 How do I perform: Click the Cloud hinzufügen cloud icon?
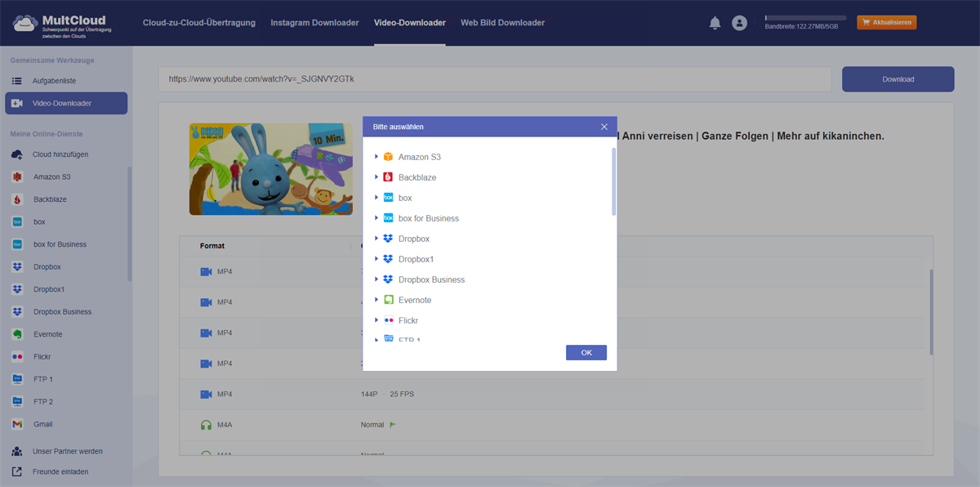17,154
